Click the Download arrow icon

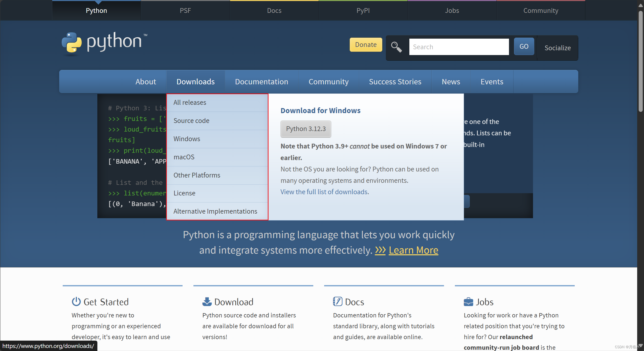point(207,302)
